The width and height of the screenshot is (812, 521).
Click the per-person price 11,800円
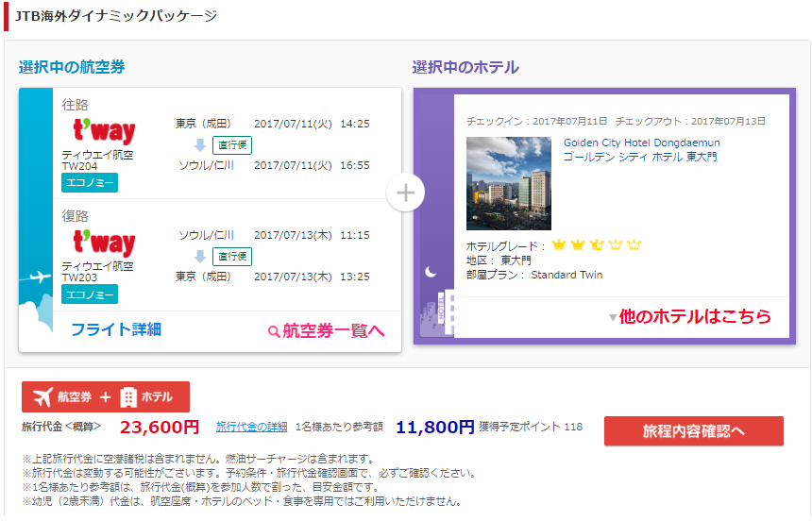(435, 428)
